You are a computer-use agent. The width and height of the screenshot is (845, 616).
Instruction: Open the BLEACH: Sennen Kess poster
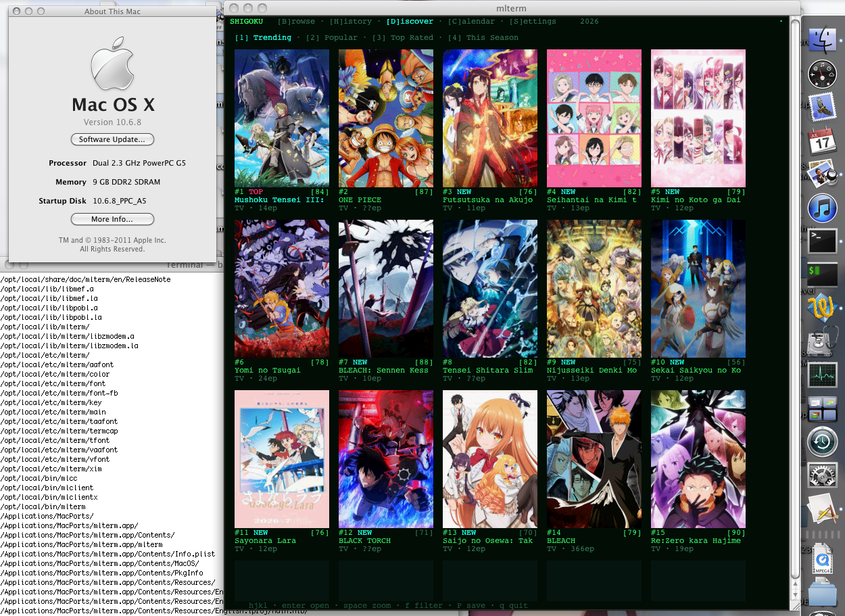coord(386,289)
